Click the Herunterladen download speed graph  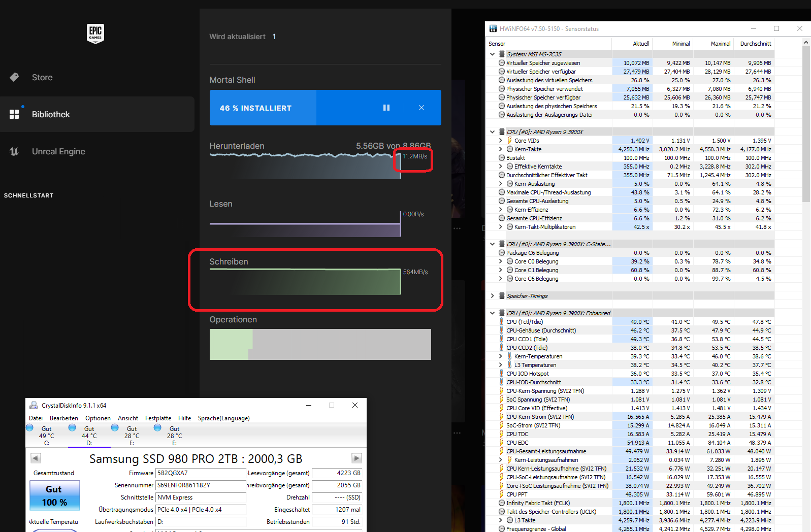(x=305, y=165)
